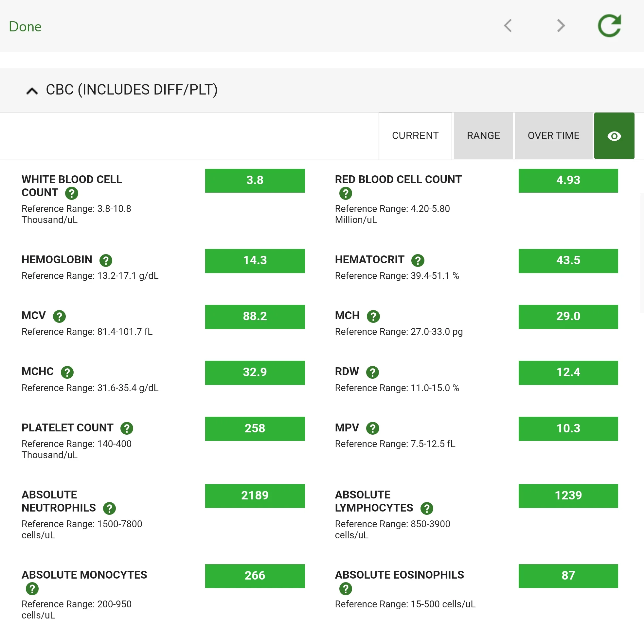The image size is (644, 644).
Task: Open the OVER TIME tab
Action: point(553,136)
